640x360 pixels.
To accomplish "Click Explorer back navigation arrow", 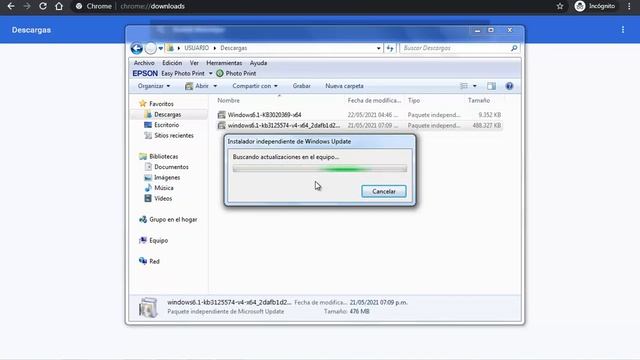I will click(137, 48).
